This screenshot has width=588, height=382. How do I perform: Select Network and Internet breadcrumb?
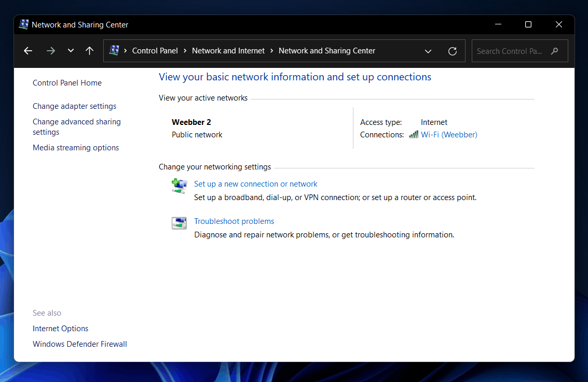(228, 51)
